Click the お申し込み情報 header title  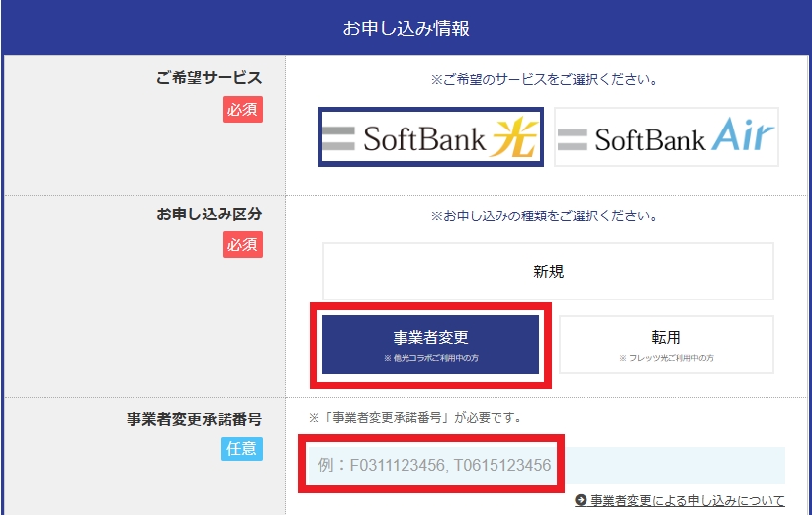(406, 28)
